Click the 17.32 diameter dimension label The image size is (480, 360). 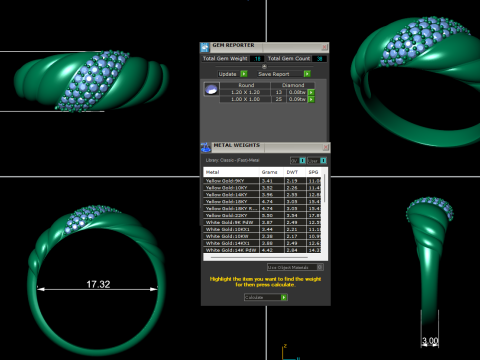pyautogui.click(x=98, y=284)
